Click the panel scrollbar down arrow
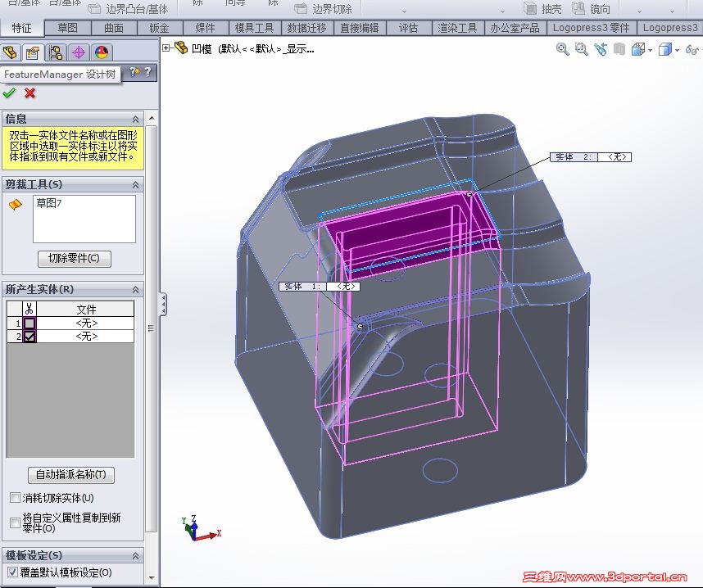703x588 pixels. tap(152, 578)
